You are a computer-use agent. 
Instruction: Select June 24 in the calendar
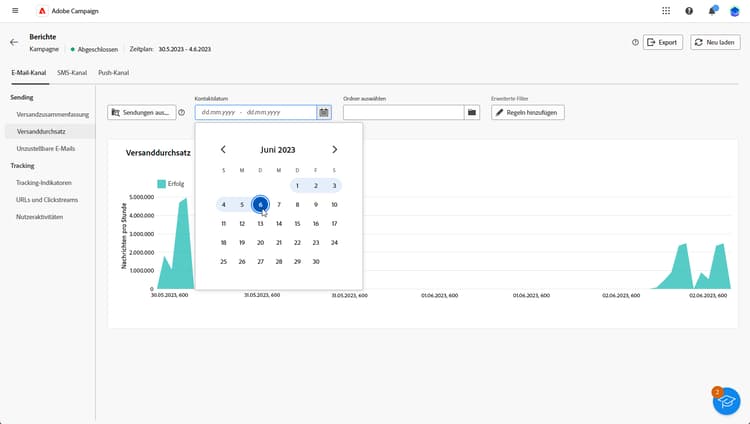[334, 243]
